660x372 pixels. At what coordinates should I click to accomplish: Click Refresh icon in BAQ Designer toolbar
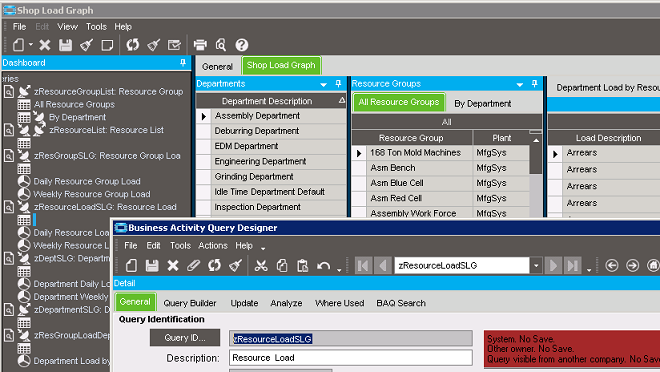pos(214,266)
